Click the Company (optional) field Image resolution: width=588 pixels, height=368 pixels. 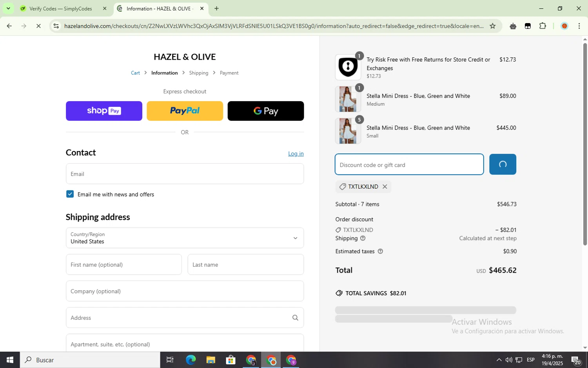click(x=185, y=291)
